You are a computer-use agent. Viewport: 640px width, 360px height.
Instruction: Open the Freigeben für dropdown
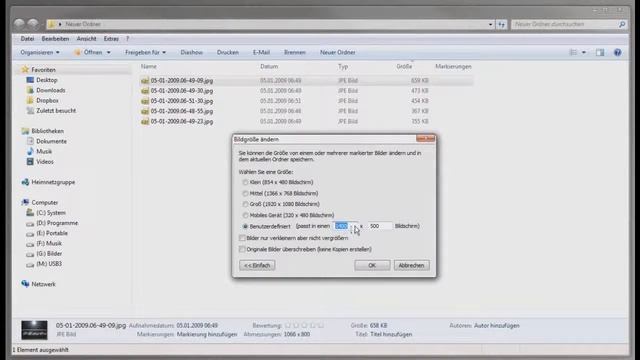(145, 52)
